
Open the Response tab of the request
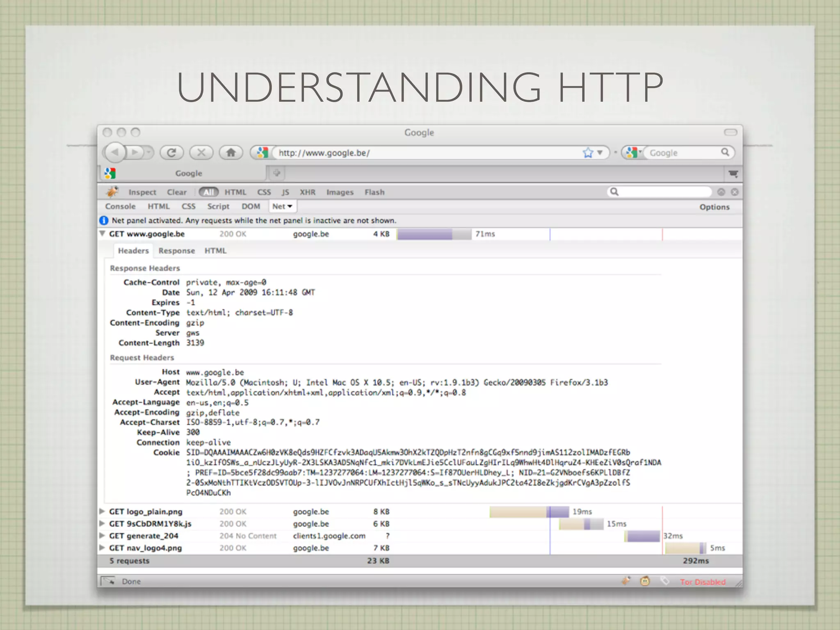click(177, 251)
